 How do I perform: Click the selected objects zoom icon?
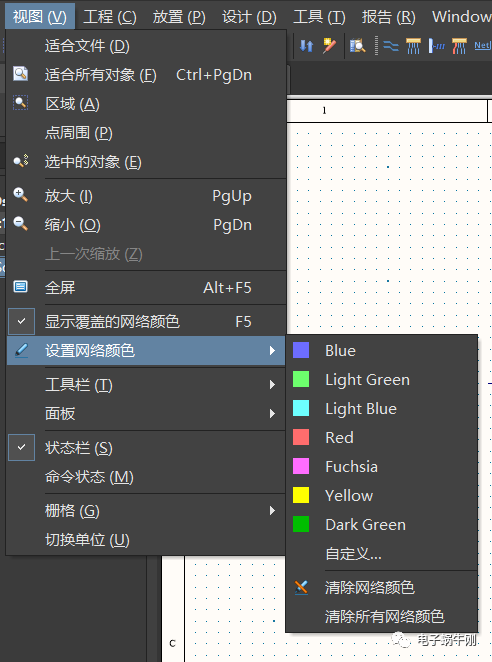click(20, 161)
